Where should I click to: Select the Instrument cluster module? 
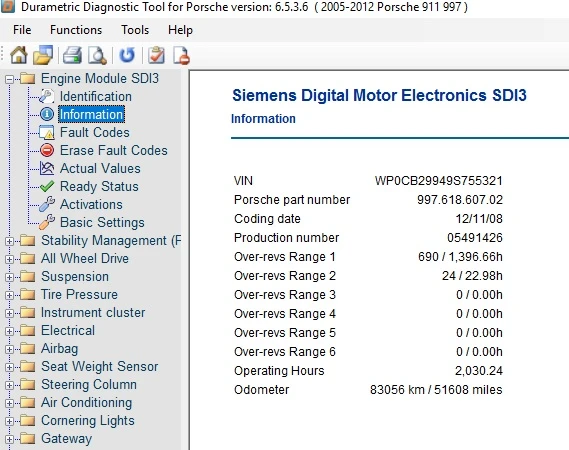tap(93, 313)
